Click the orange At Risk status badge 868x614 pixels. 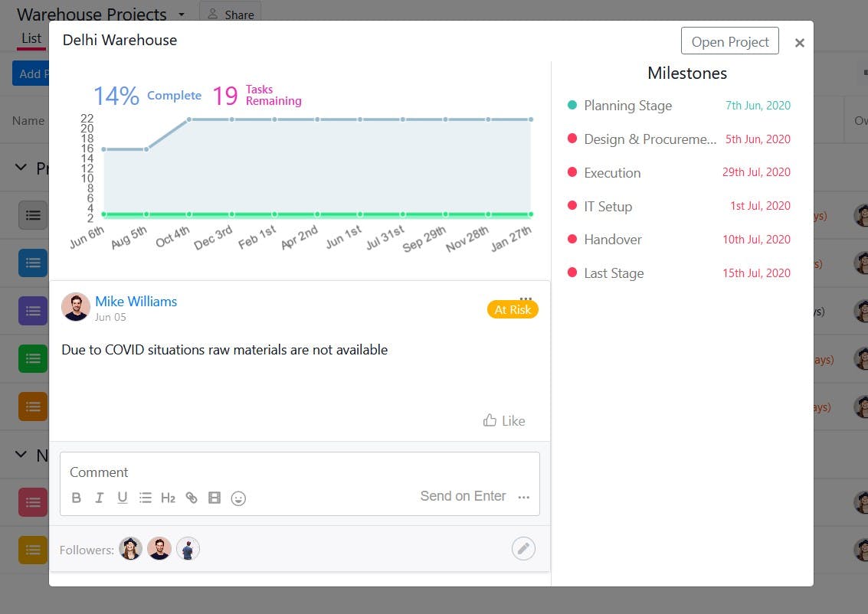point(513,310)
